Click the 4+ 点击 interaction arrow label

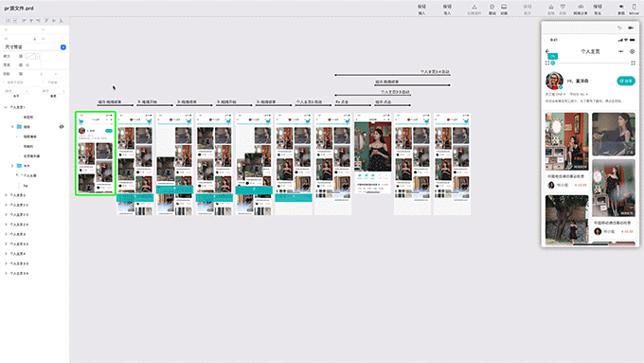[342, 101]
